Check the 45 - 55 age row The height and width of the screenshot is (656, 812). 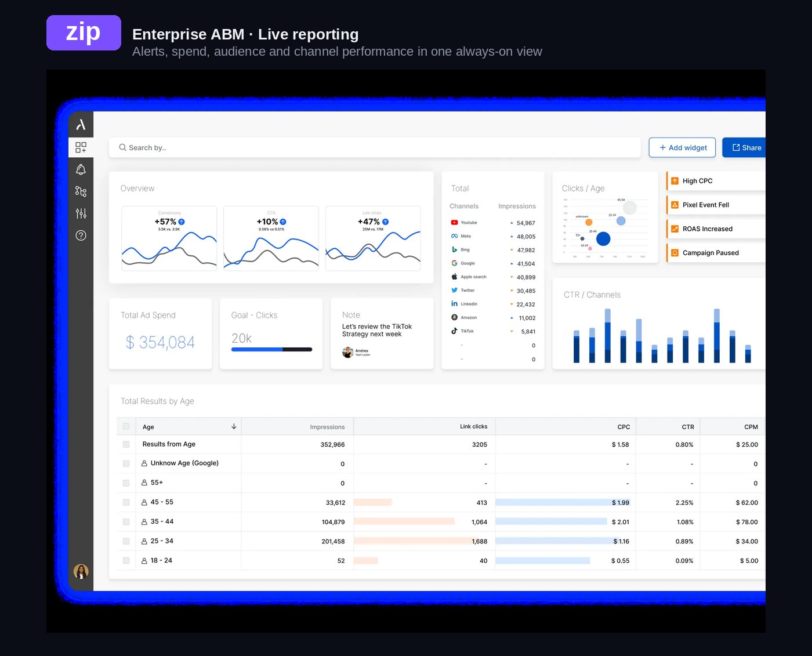(x=126, y=502)
